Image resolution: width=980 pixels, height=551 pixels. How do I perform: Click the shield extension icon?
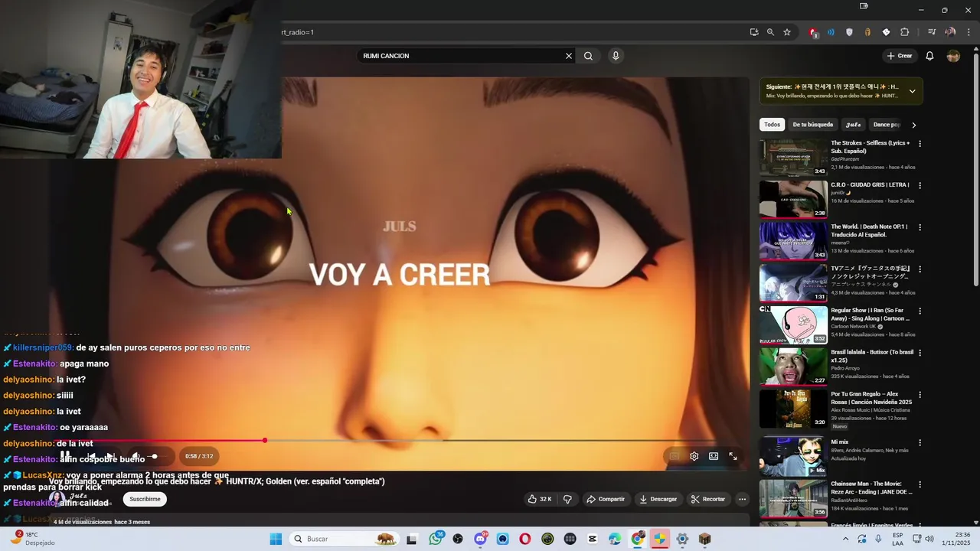849,32
